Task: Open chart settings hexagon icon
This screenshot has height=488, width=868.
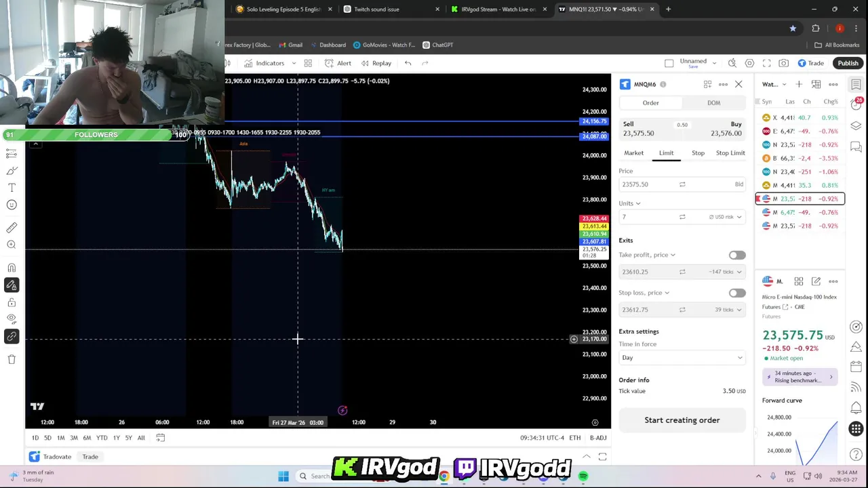Action: [749, 63]
